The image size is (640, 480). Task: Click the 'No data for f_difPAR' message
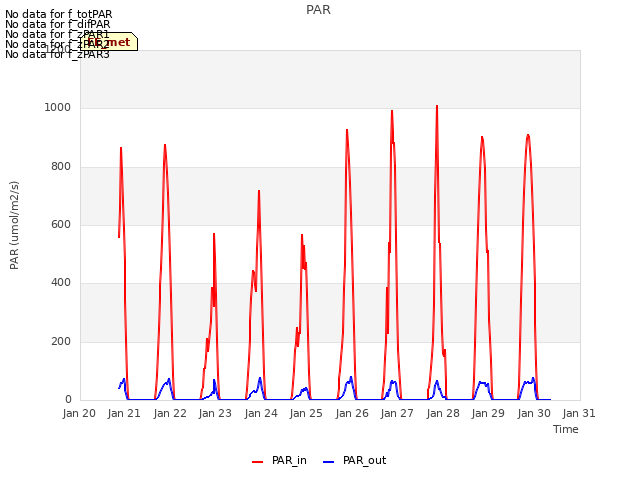[58, 24]
